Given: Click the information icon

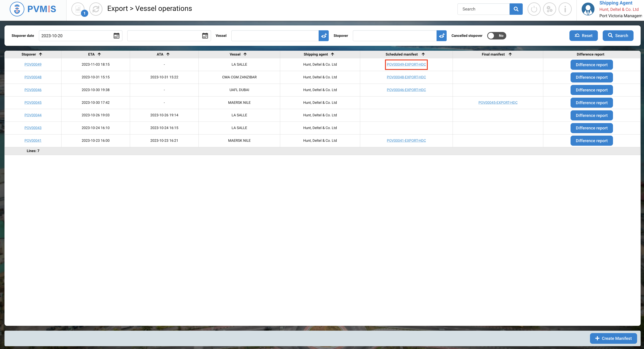Looking at the screenshot, I should click(x=565, y=9).
